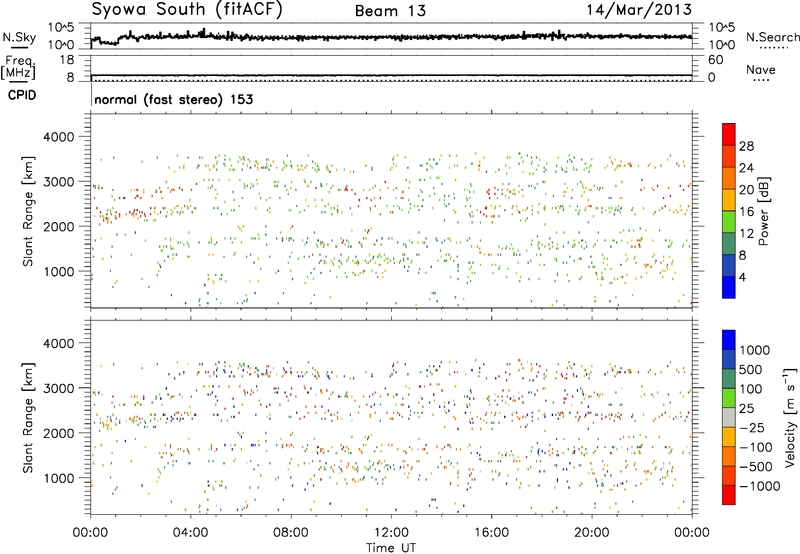Click '2000' on the velocity panel range axis

[x=59, y=433]
